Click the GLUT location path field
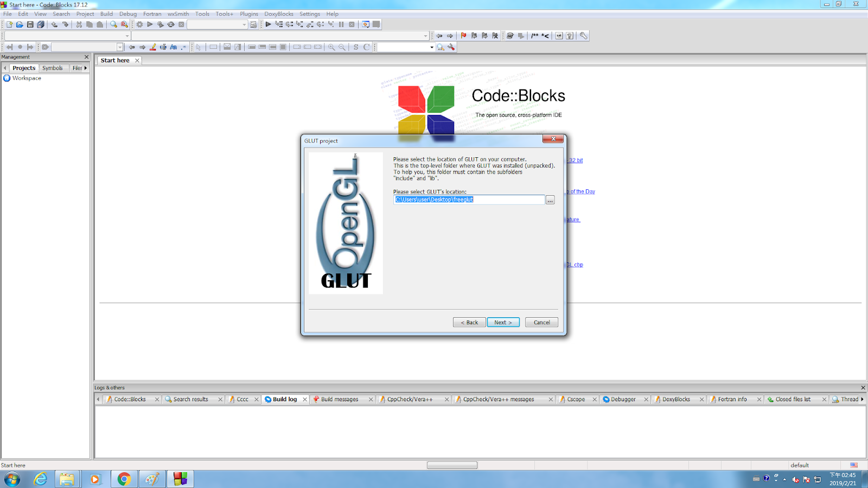This screenshot has height=488, width=868. click(469, 200)
